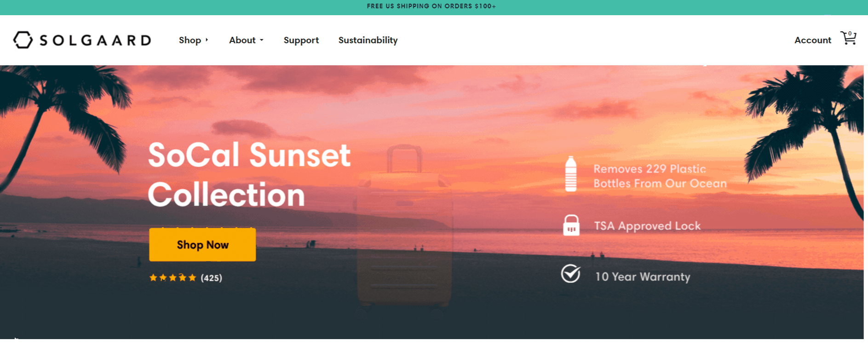Click the arrow beside Shop
Screen dimensions: 868x346
click(x=207, y=40)
